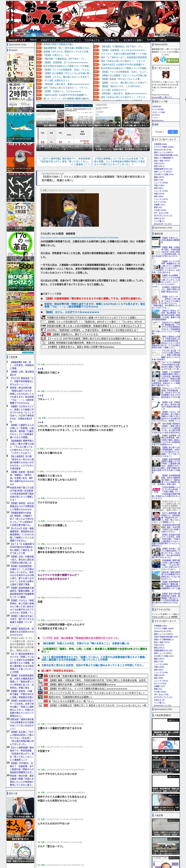Open the news.yahoo.co.jp source link

tap(79, 238)
